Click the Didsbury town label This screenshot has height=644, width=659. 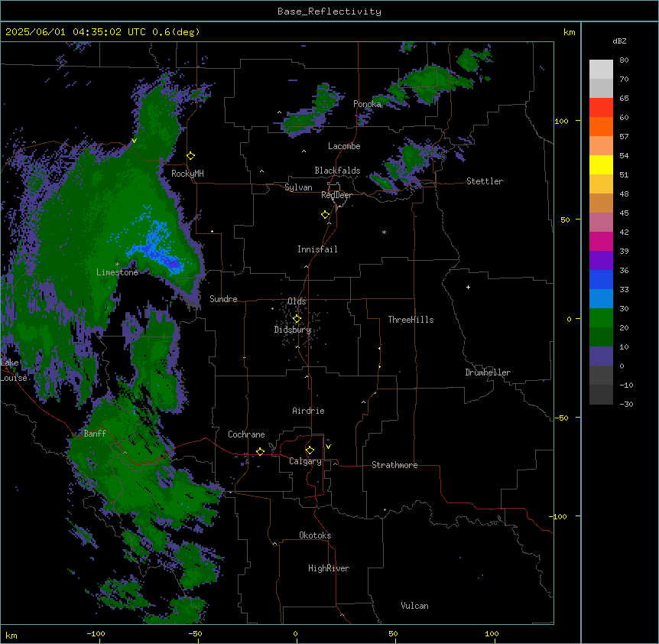point(293,330)
